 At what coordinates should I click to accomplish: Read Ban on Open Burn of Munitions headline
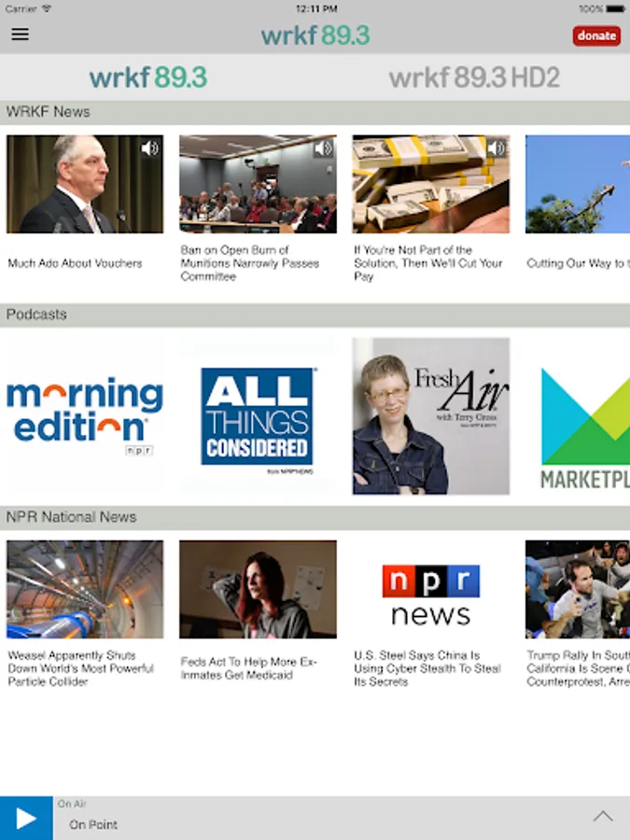[249, 263]
